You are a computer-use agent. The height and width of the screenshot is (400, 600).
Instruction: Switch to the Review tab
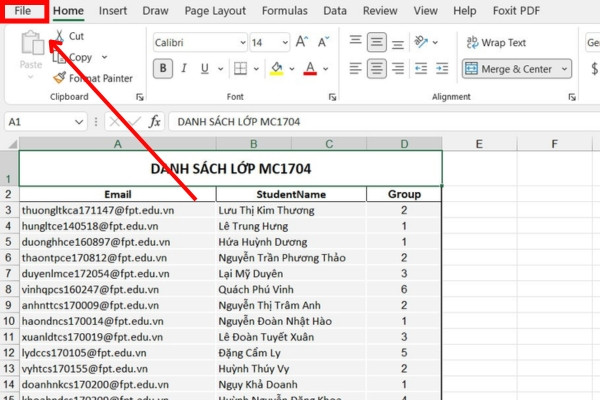[380, 11]
